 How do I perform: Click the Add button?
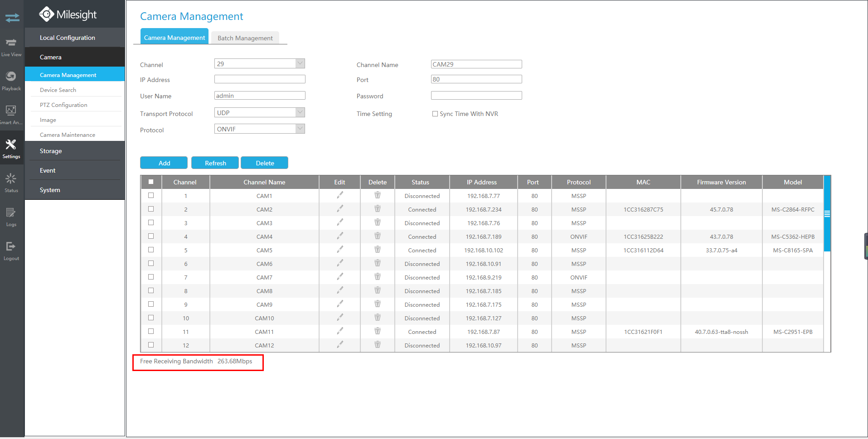pyautogui.click(x=164, y=163)
